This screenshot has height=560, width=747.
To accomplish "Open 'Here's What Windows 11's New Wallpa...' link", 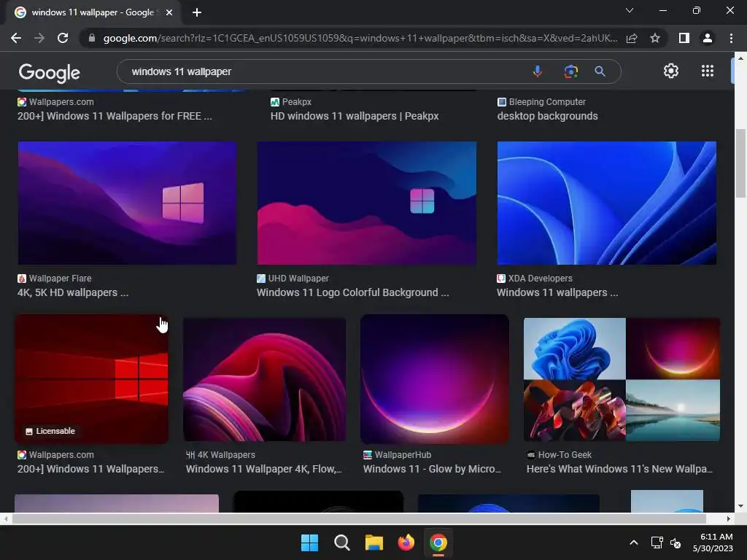I will (620, 469).
